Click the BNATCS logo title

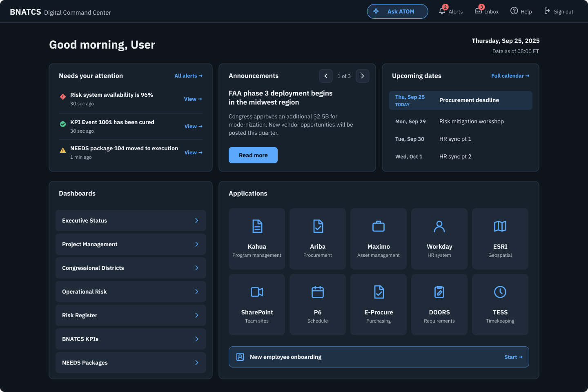(x=25, y=12)
